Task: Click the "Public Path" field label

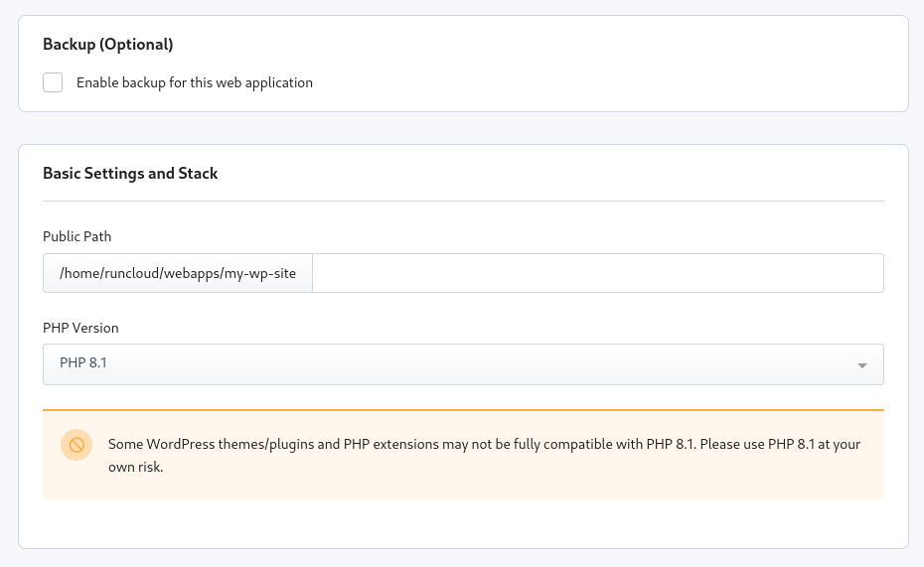Action: tap(77, 236)
